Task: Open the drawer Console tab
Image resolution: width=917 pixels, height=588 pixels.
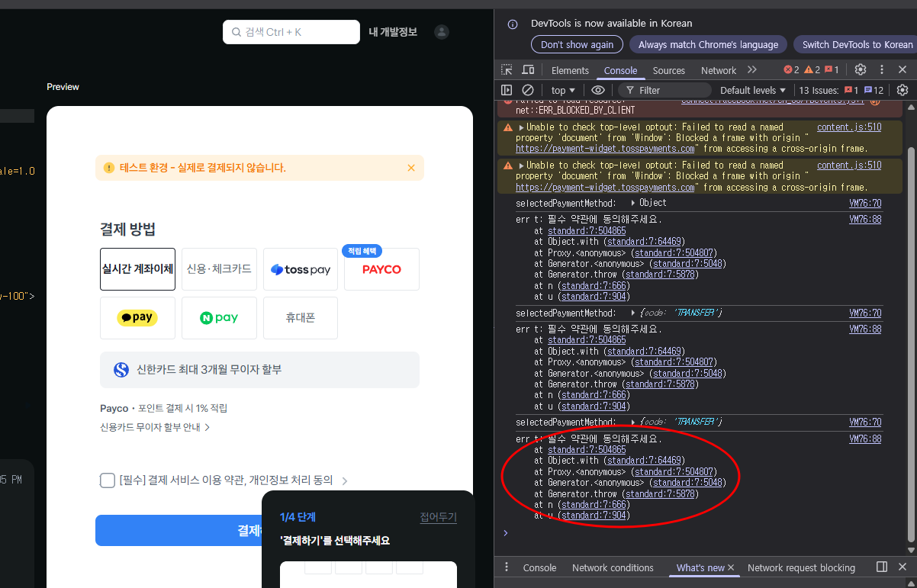Action: pyautogui.click(x=539, y=567)
